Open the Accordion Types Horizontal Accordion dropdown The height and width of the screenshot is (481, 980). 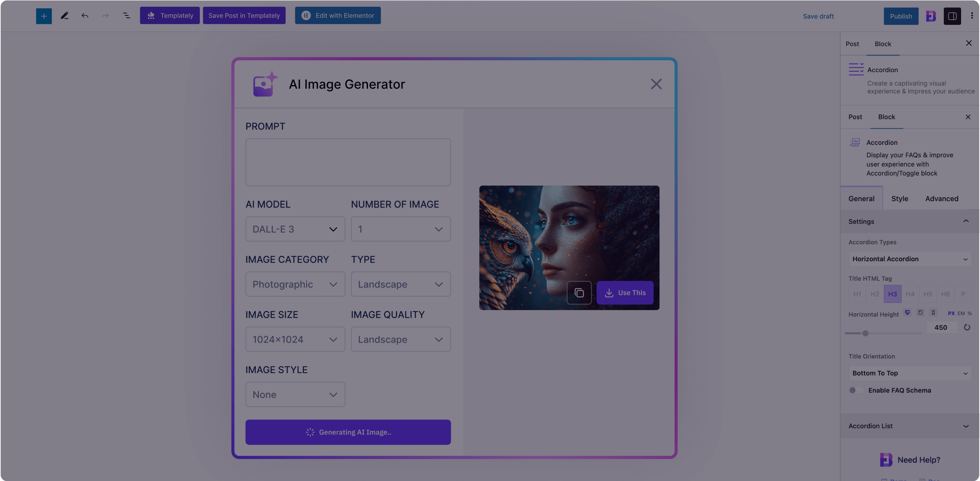pyautogui.click(x=910, y=259)
